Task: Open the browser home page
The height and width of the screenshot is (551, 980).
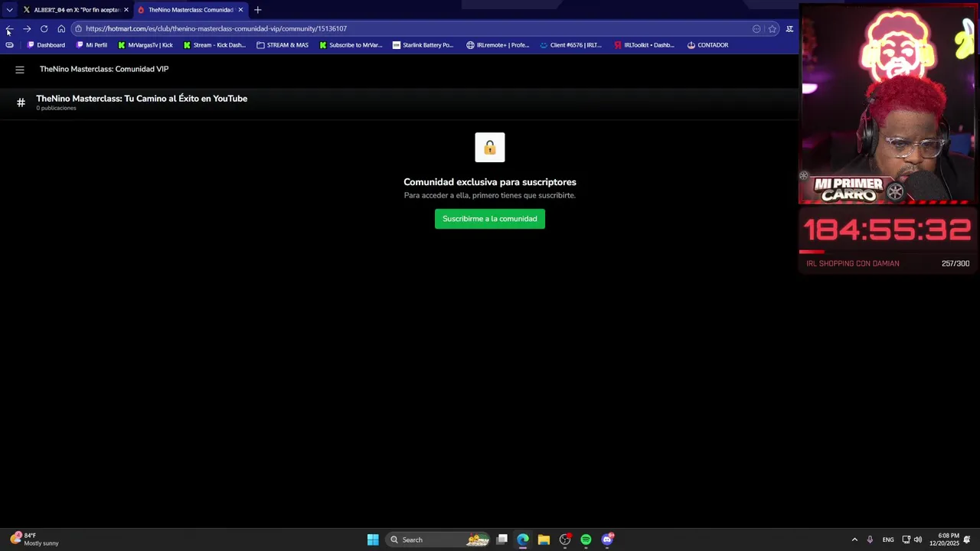Action: [x=61, y=29]
